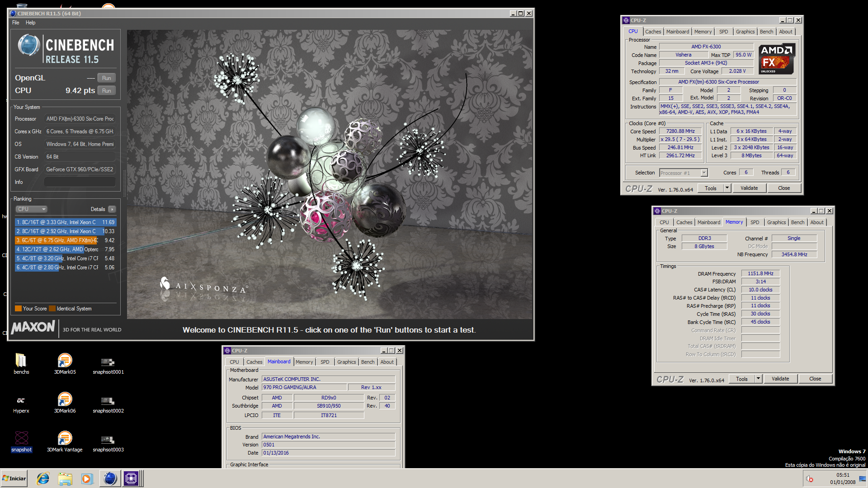Screen dimensions: 868x488
Task: Click Close in CPU-Z Memory window
Action: point(815,379)
